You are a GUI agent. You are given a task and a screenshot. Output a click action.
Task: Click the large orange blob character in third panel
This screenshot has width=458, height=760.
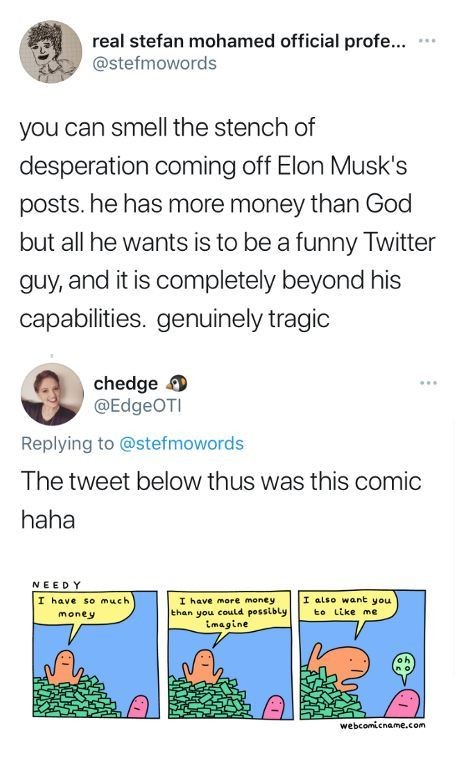click(345, 664)
